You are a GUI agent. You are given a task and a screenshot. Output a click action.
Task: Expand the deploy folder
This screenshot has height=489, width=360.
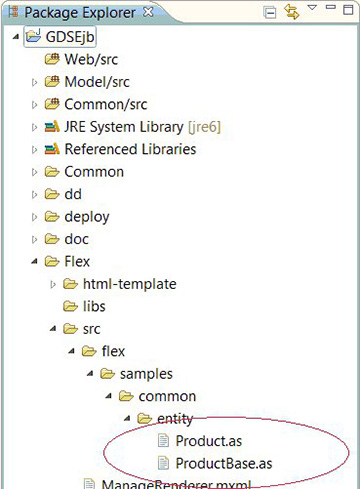coord(34,217)
